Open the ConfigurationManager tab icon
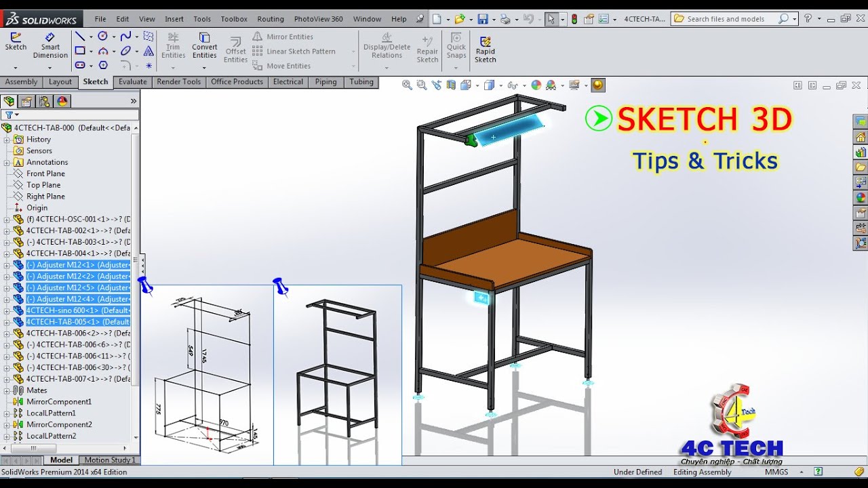868x488 pixels. [45, 101]
